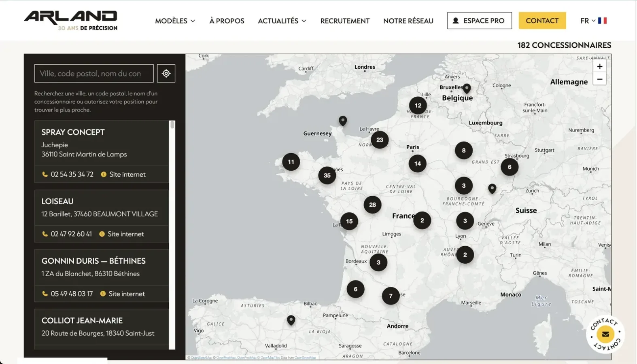
Task: Open the FR language selector
Action: 593,21
